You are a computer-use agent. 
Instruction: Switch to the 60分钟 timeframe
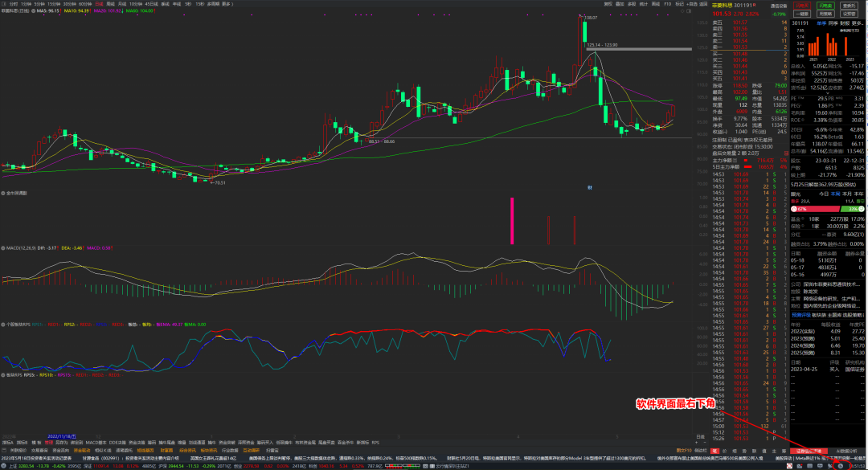coord(85,4)
